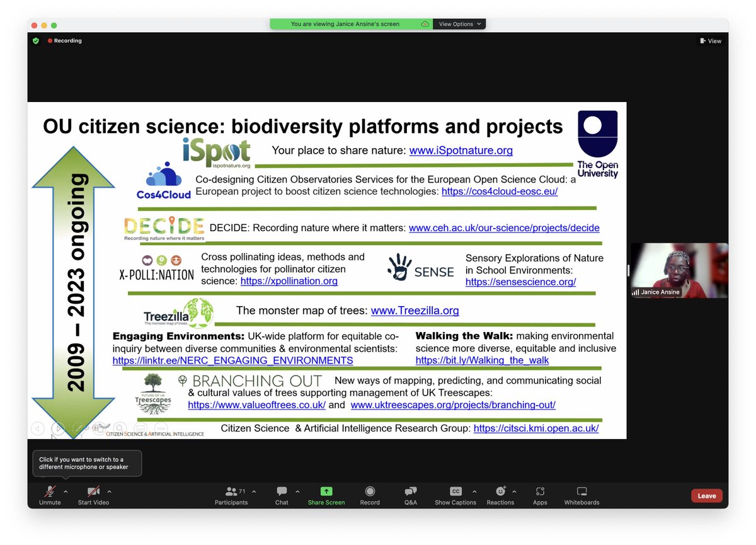Image resolution: width=756 pixels, height=545 pixels.
Task: Start video from the camera button
Action: [x=93, y=495]
